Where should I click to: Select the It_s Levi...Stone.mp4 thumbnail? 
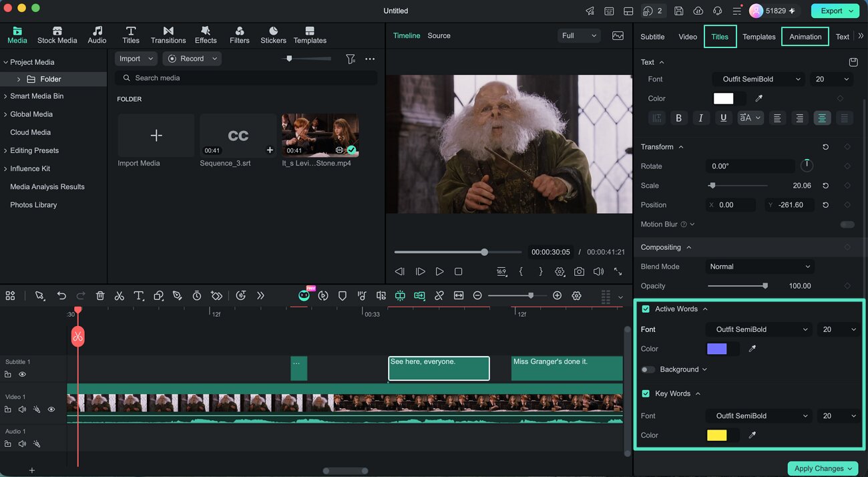click(x=320, y=135)
